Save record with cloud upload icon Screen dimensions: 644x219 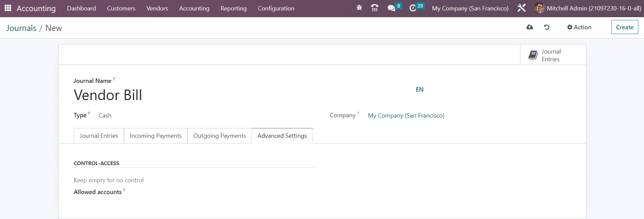529,27
